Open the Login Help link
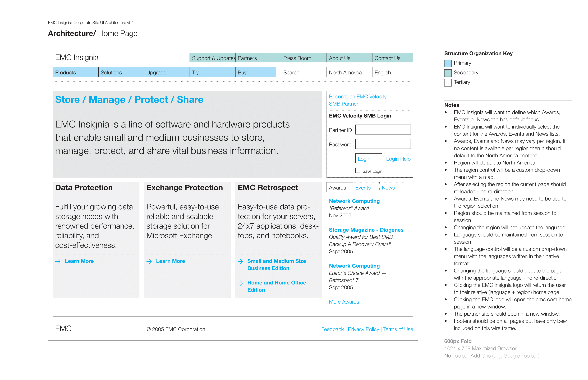This screenshot has height=380, width=588. [398, 159]
